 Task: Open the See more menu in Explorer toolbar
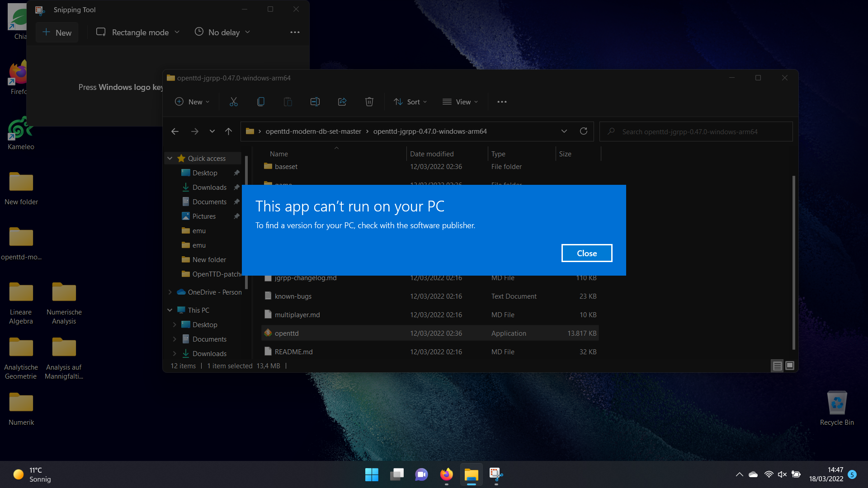[502, 102]
